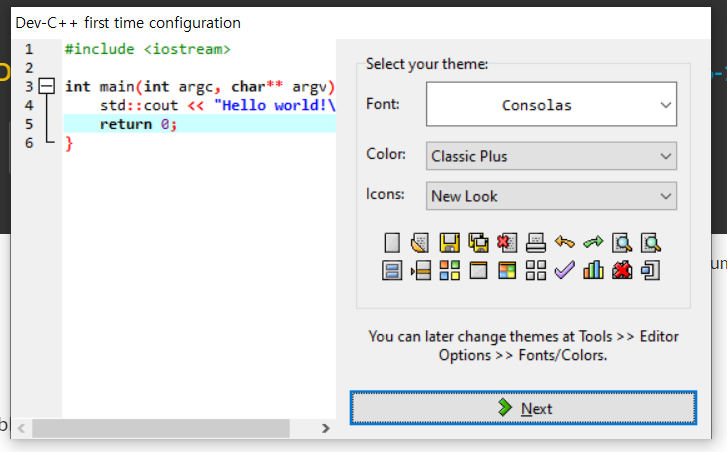The width and height of the screenshot is (727, 452).
Task: Click the Print icon
Action: coord(536,242)
